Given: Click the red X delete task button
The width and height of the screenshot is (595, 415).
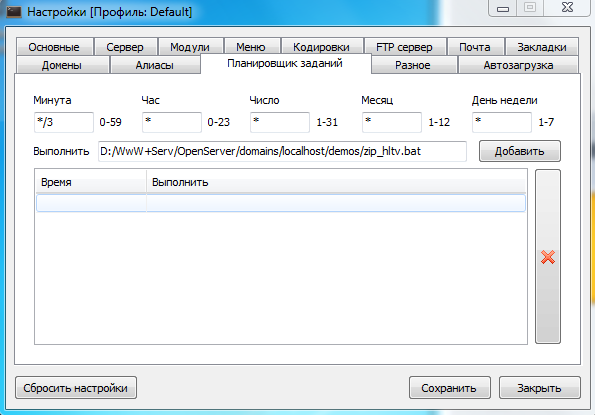Looking at the screenshot, I should [x=548, y=256].
